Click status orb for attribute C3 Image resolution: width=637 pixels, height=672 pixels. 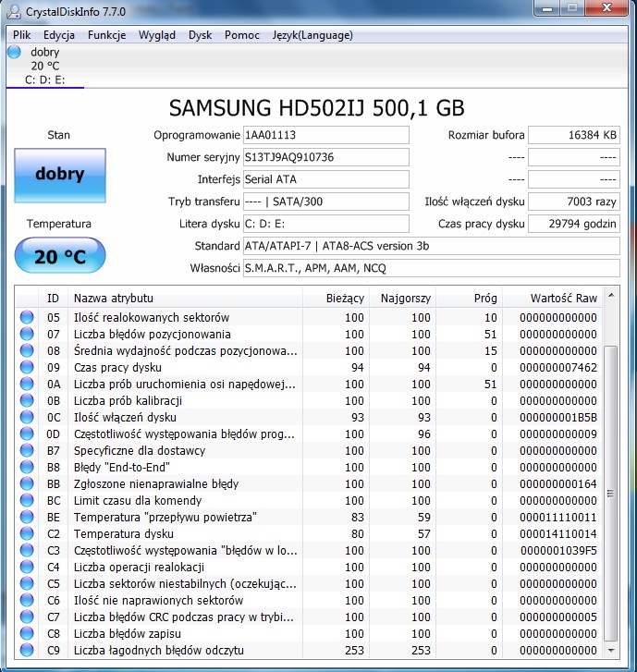pyautogui.click(x=27, y=550)
